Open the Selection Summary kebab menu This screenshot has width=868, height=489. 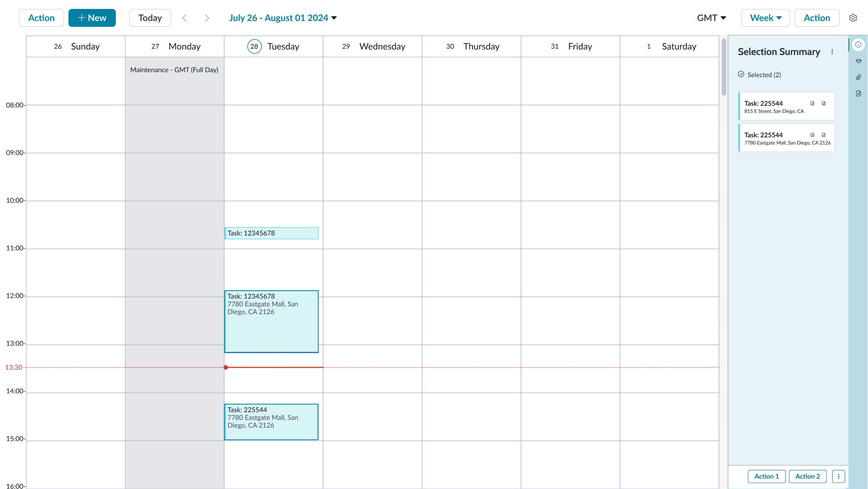pyautogui.click(x=832, y=51)
